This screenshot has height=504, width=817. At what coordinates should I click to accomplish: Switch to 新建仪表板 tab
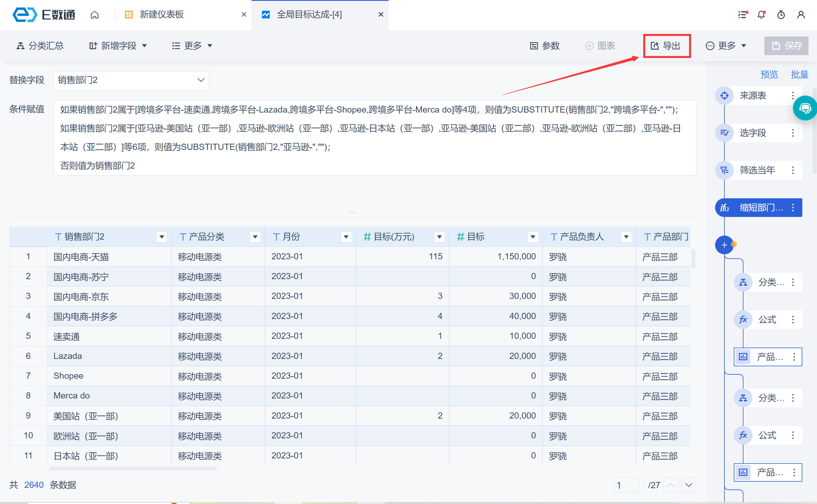(162, 15)
